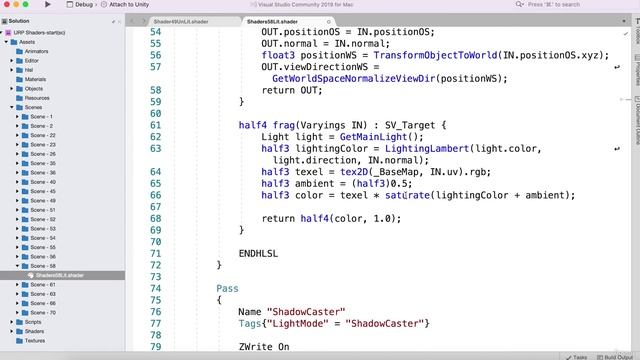This screenshot has height=360, width=640.
Task: Click the Scene - 66 folder icon
Action: point(25,303)
